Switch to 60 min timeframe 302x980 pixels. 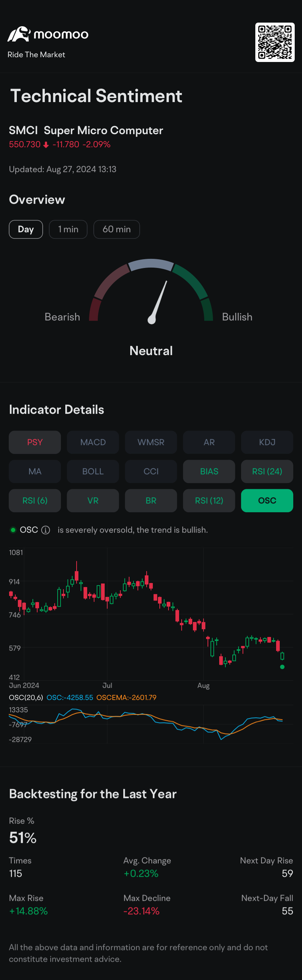(116, 229)
